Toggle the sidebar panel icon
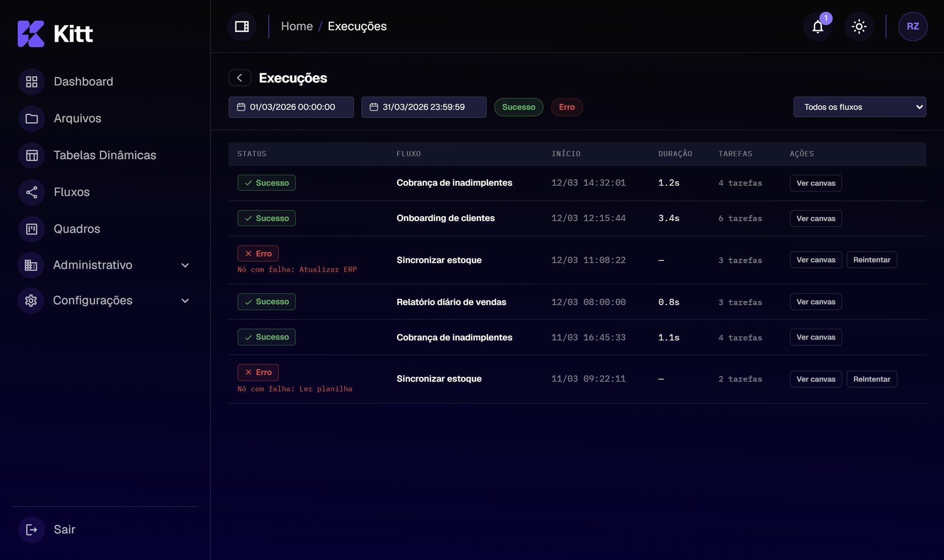944x560 pixels. (242, 27)
